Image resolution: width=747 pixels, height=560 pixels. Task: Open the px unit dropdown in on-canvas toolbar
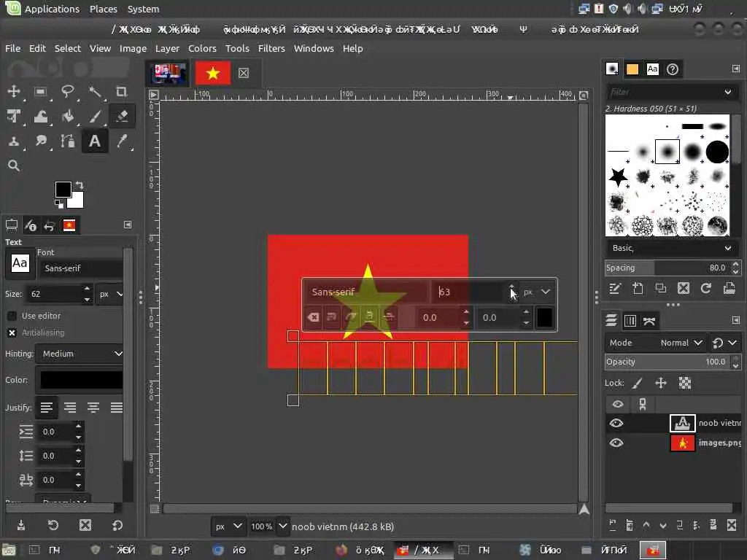pos(537,292)
